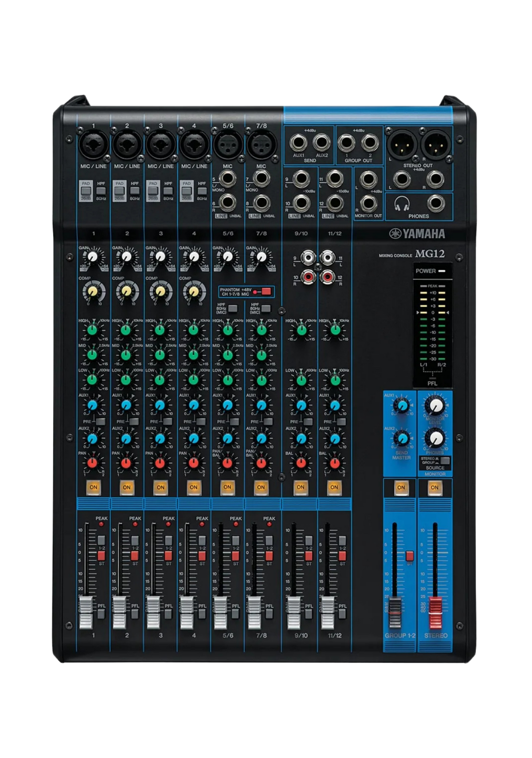Click the AUX2 SEND MASTER knob
The width and height of the screenshot is (532, 758).
[x=402, y=438]
